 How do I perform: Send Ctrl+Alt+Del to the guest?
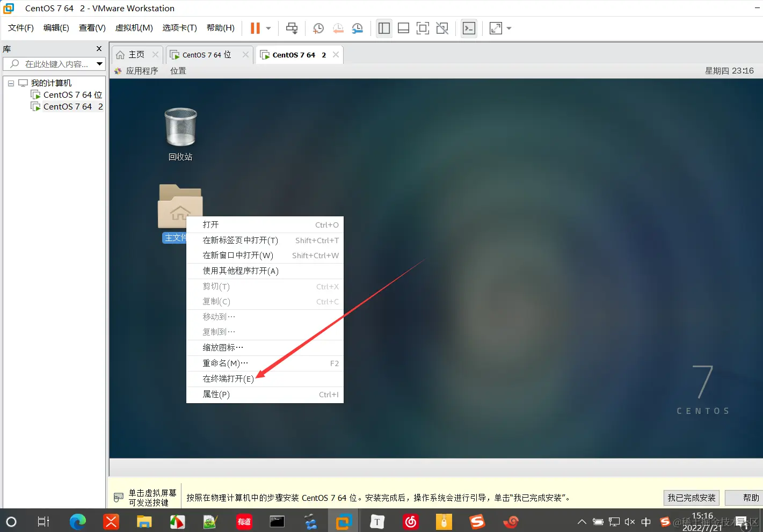(292, 28)
